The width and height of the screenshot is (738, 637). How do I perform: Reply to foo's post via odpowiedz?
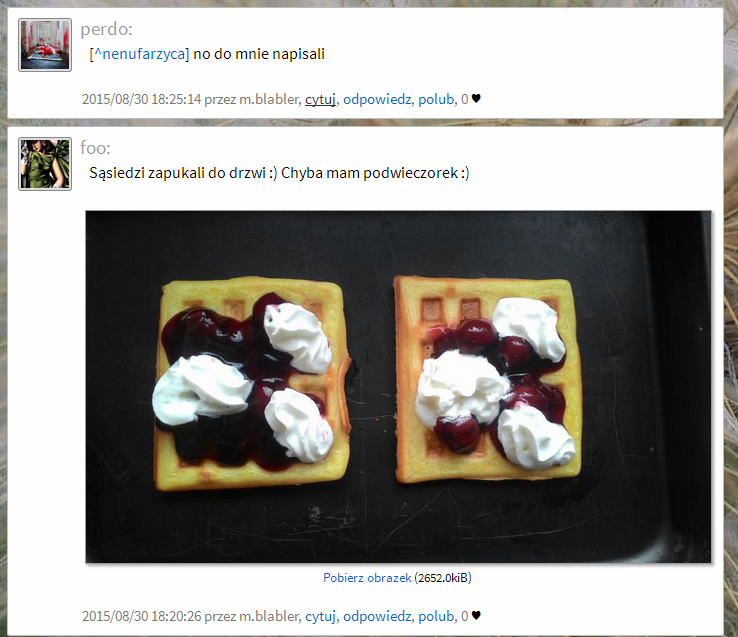[x=377, y=616]
